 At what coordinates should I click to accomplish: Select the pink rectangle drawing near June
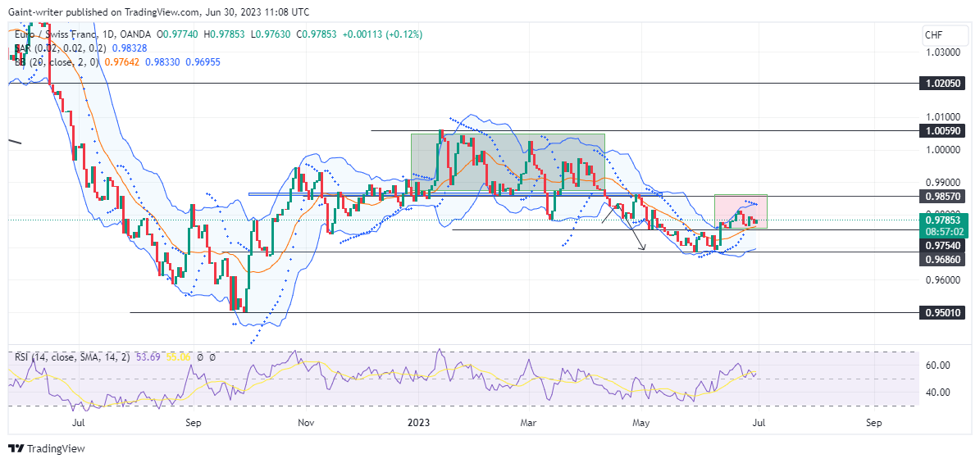point(741,211)
